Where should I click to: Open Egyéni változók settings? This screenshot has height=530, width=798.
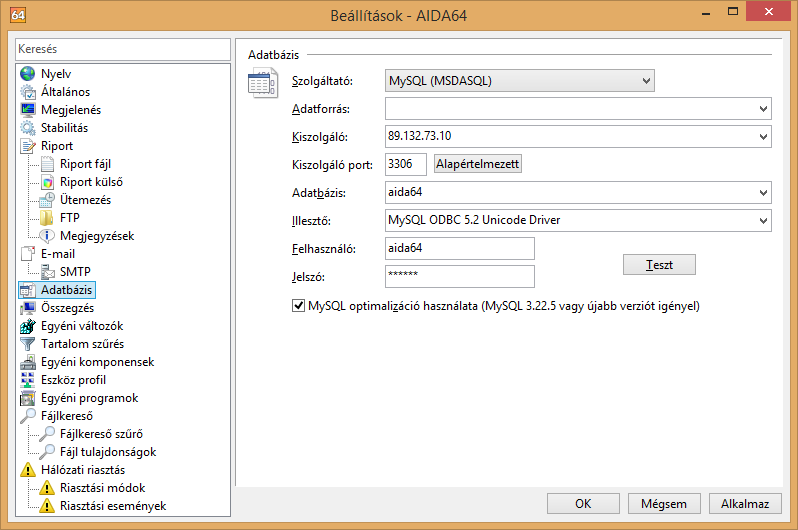[82, 326]
